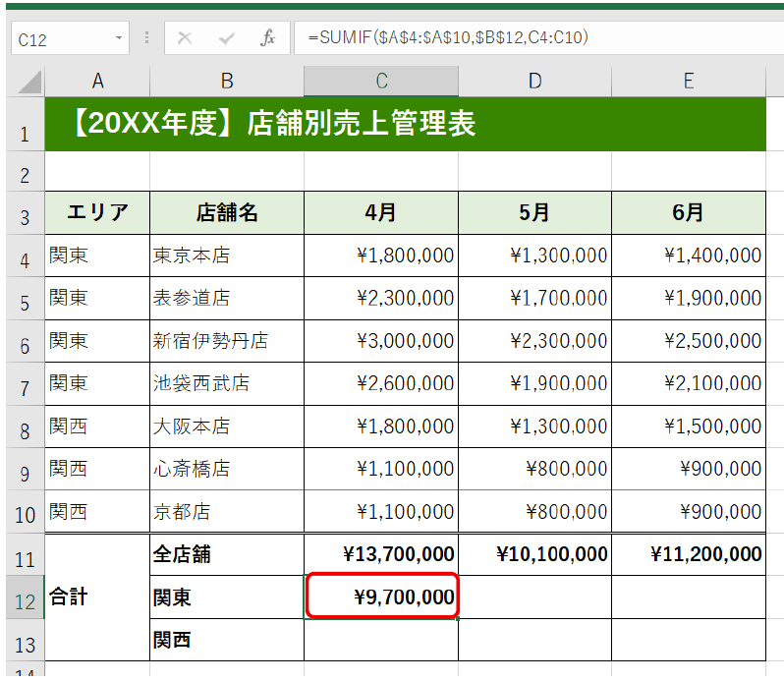Screen dimensions: 784x682
Task: Select column C header
Action: tap(381, 81)
